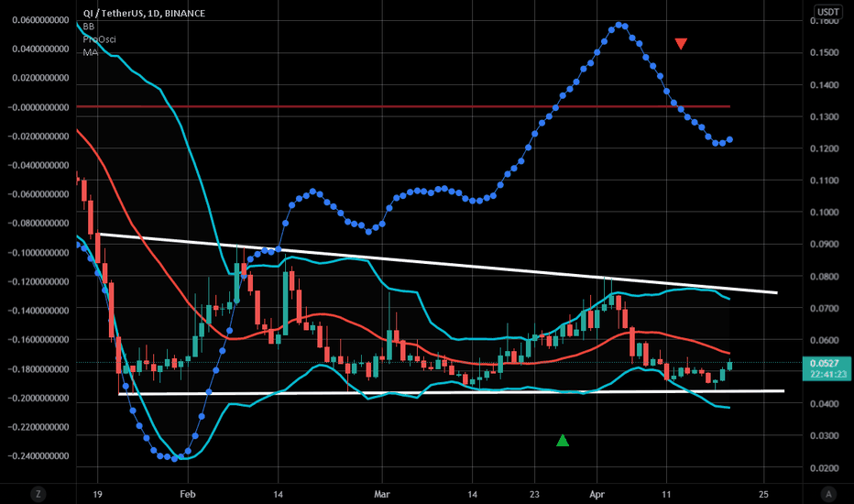Screen dimensions: 854x504
Task: Click the 19 date label on time axis
Action: click(x=97, y=494)
